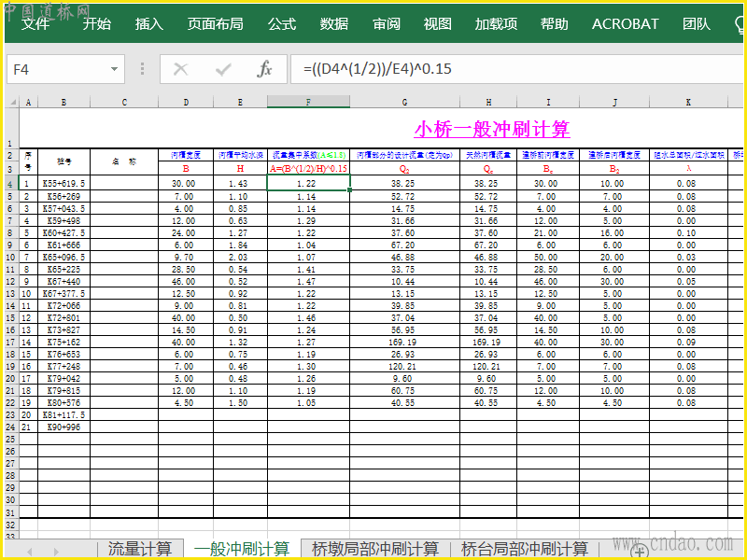The width and height of the screenshot is (747, 560).
Task: Click the Select All corner triangle
Action: point(13,102)
